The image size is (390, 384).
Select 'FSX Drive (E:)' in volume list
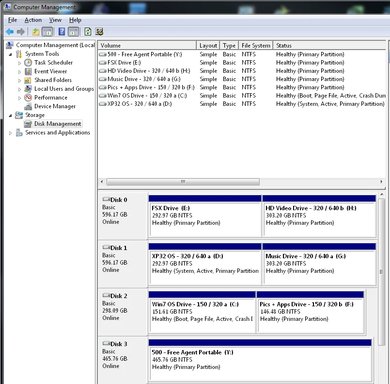242,63
